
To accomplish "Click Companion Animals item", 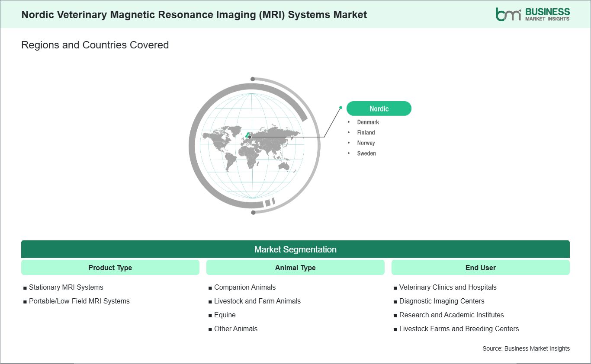I will (245, 287).
